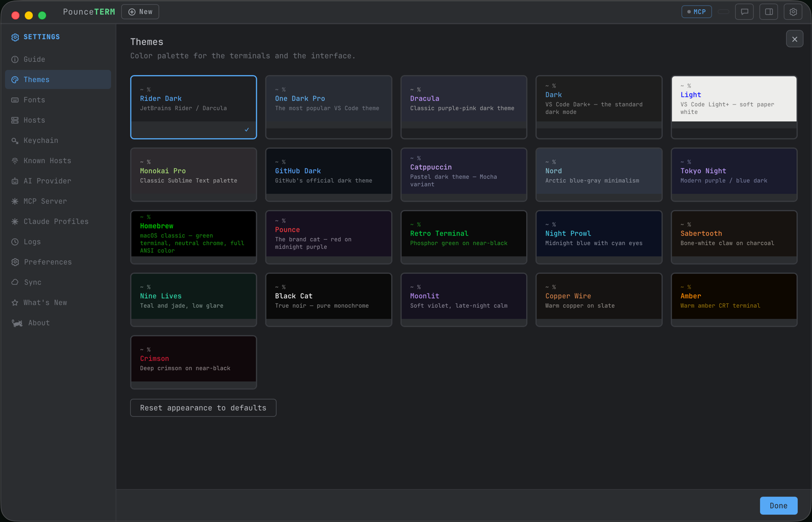This screenshot has height=522, width=812.
Task: Click the Sync cloud icon
Action: pyautogui.click(x=15, y=282)
